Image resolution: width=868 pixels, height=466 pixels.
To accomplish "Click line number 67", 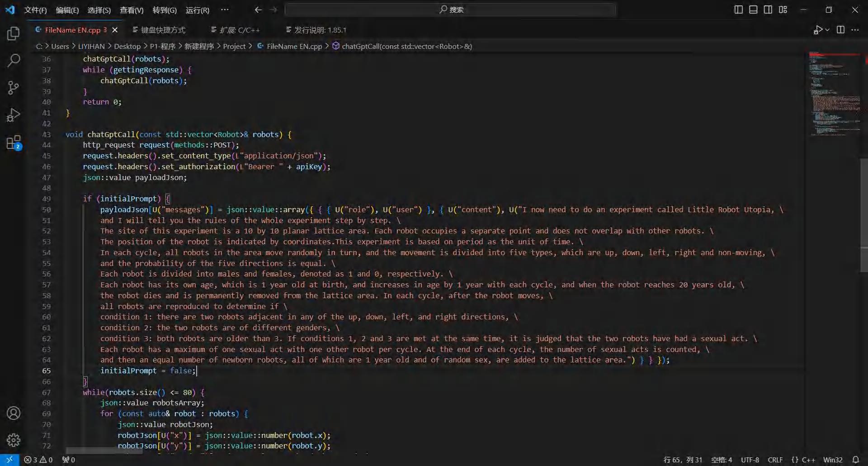I will click(x=47, y=392).
